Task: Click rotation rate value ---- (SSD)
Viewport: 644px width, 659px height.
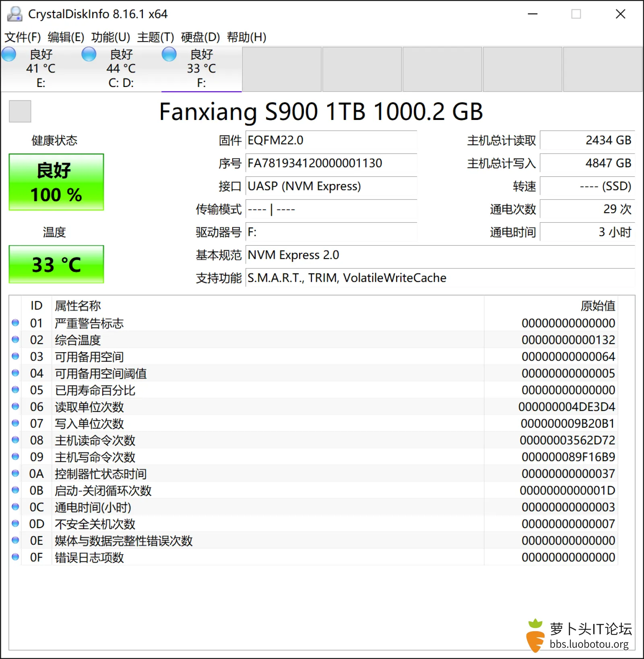Action: click(587, 186)
